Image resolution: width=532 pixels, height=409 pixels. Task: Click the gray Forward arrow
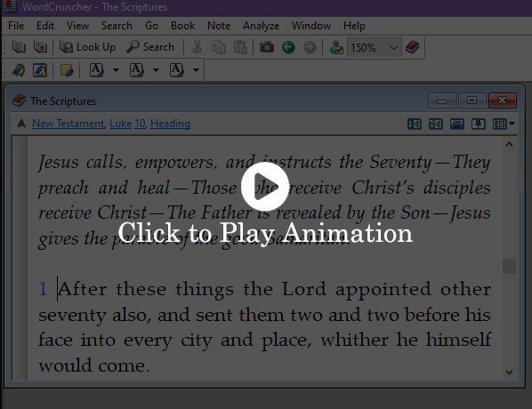(310, 47)
